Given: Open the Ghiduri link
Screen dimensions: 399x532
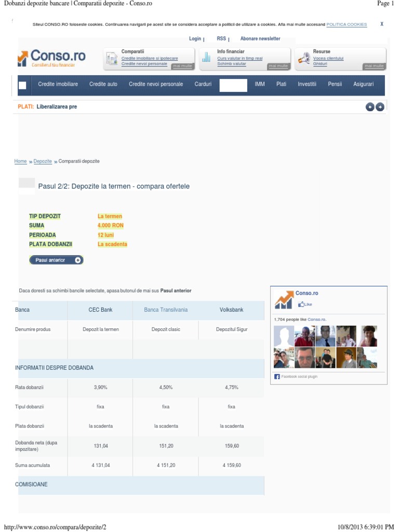Looking at the screenshot, I should (320, 64).
